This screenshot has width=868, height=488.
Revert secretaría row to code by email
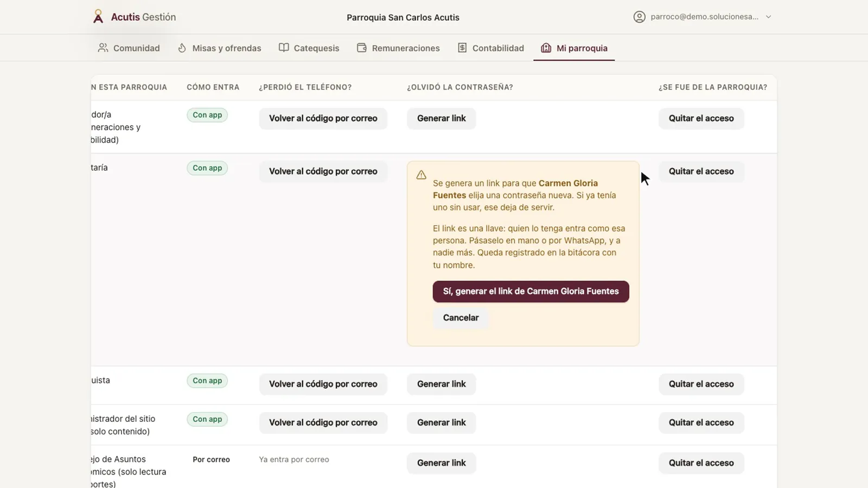point(323,171)
